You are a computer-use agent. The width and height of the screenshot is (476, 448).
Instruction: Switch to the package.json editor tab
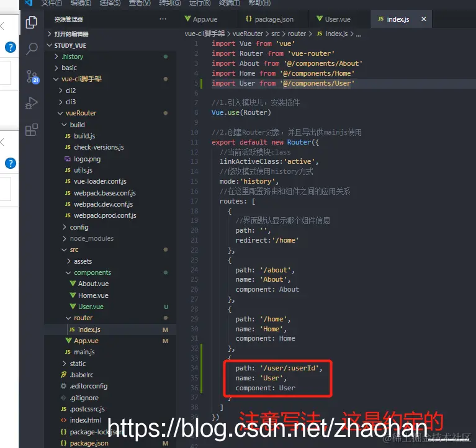click(273, 19)
